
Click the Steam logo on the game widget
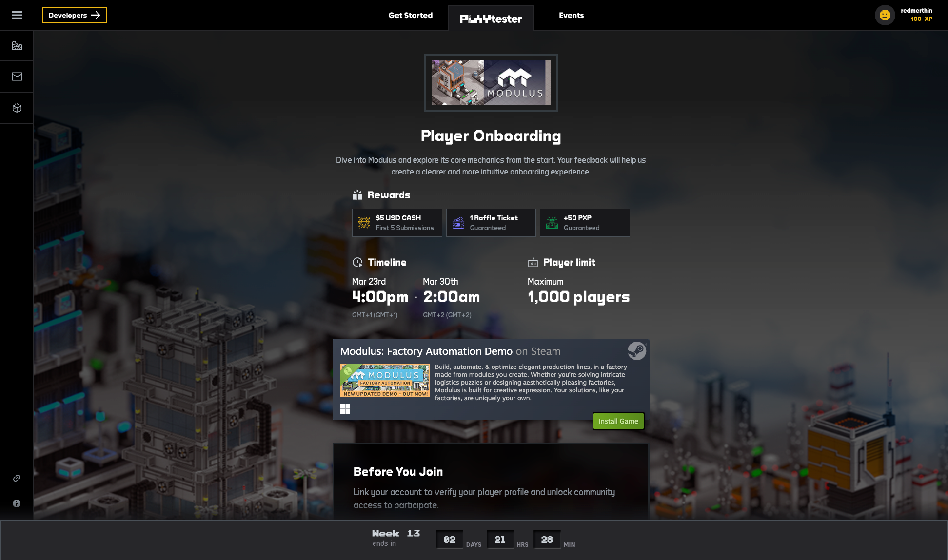pyautogui.click(x=636, y=350)
